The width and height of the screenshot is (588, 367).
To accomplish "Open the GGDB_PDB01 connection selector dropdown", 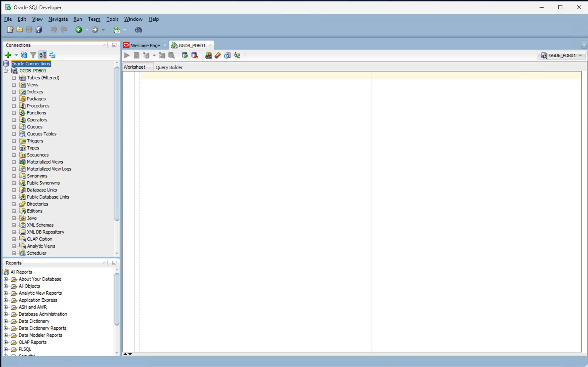I will click(581, 55).
